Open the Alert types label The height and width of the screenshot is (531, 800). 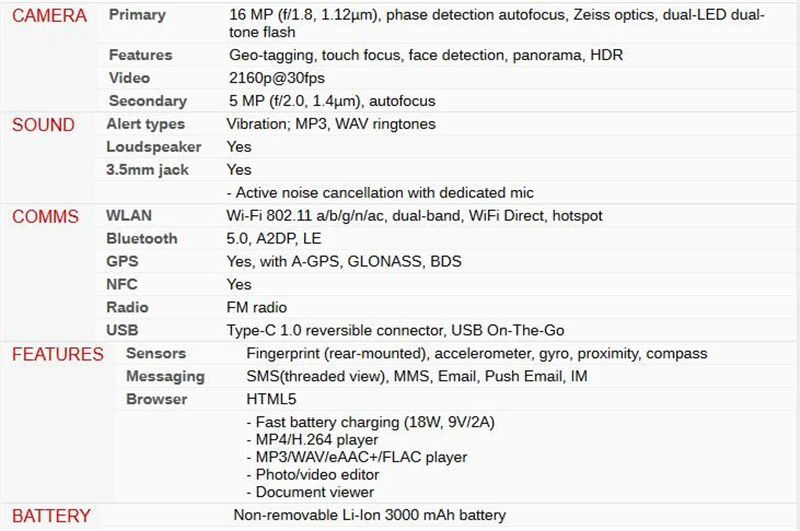click(x=145, y=124)
